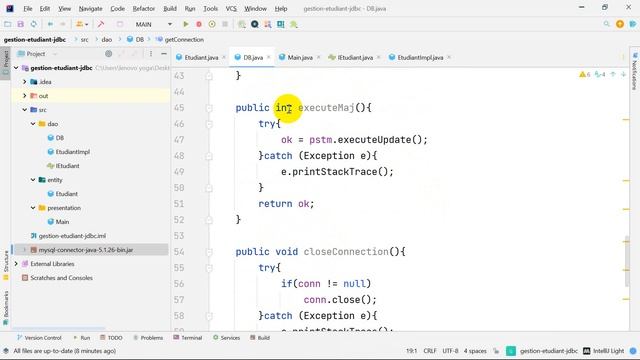This screenshot has width=640, height=360.
Task: Expand the out folder
Action: point(24,96)
